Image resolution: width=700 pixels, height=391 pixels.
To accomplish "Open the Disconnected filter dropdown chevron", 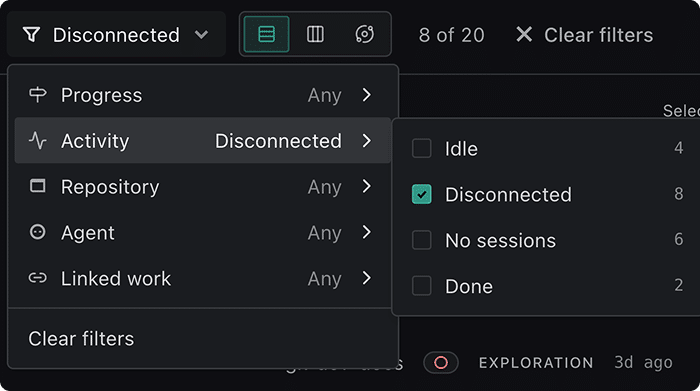I will (202, 34).
